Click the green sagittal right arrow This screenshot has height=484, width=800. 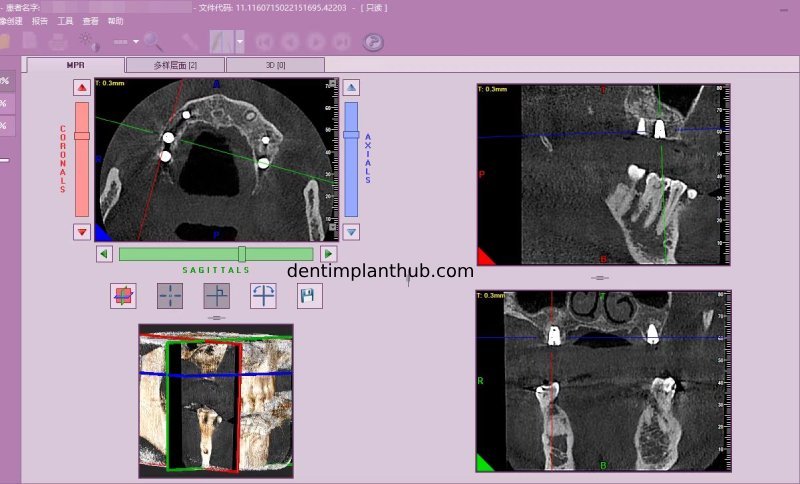pos(329,253)
